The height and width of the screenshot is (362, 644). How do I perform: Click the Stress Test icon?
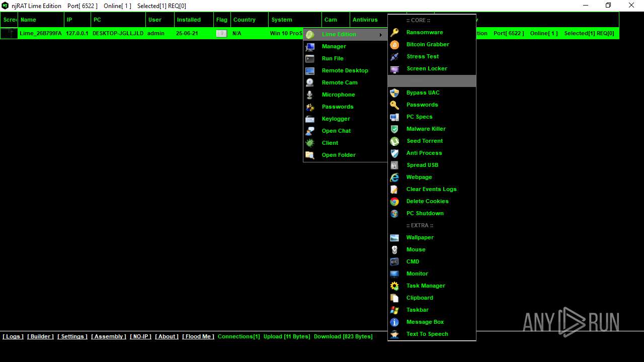(395, 56)
